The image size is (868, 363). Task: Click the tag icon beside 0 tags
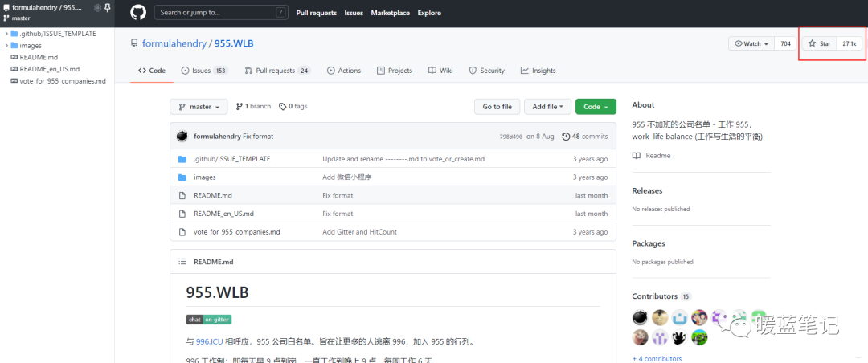[282, 107]
